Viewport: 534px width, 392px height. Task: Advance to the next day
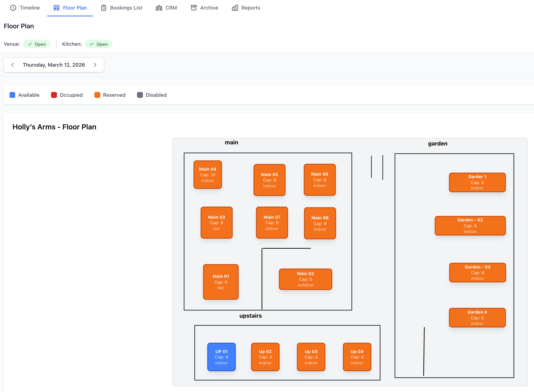95,65
